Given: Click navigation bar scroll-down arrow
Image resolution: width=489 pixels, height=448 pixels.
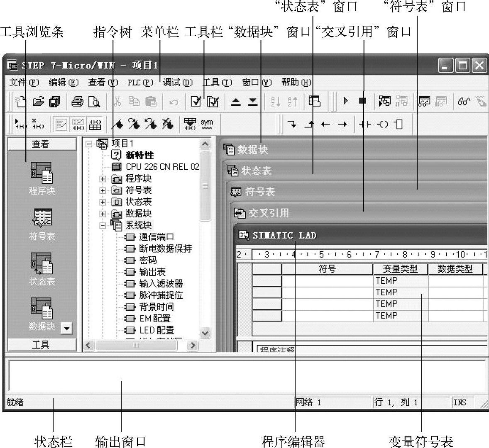Looking at the screenshot, I should coord(67,328).
